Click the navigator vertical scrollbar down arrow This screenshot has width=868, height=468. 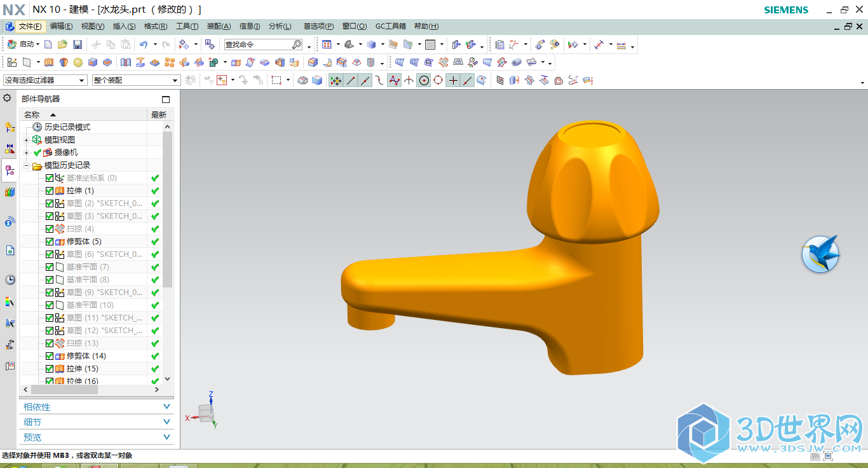(168, 379)
